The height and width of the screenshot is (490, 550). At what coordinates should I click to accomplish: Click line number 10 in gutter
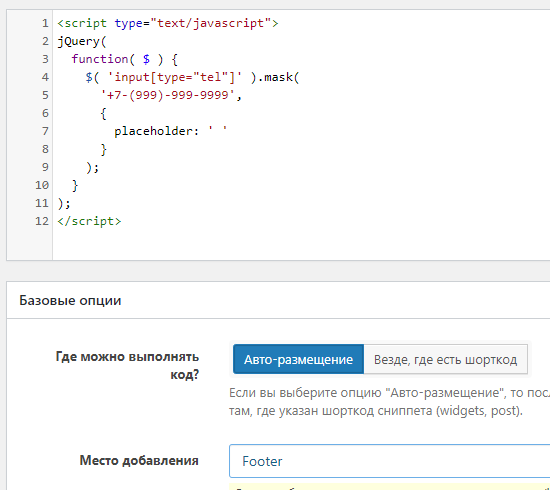pyautogui.click(x=42, y=185)
